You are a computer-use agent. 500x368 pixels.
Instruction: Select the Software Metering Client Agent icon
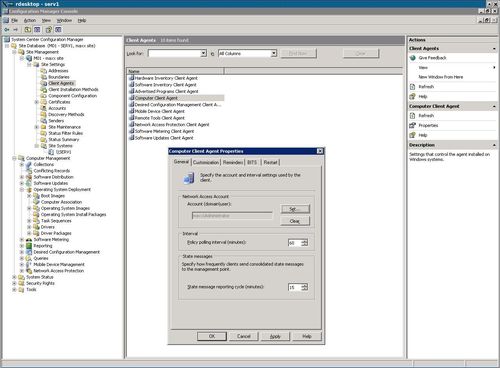pos(131,131)
